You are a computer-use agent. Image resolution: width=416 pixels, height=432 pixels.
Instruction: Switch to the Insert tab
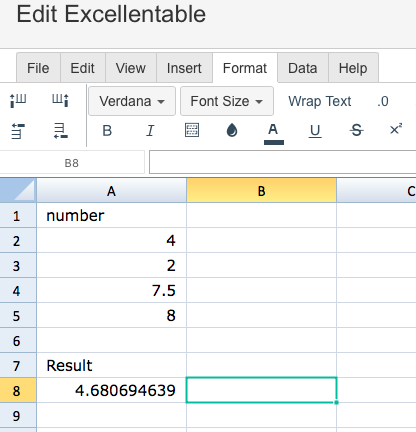[184, 68]
